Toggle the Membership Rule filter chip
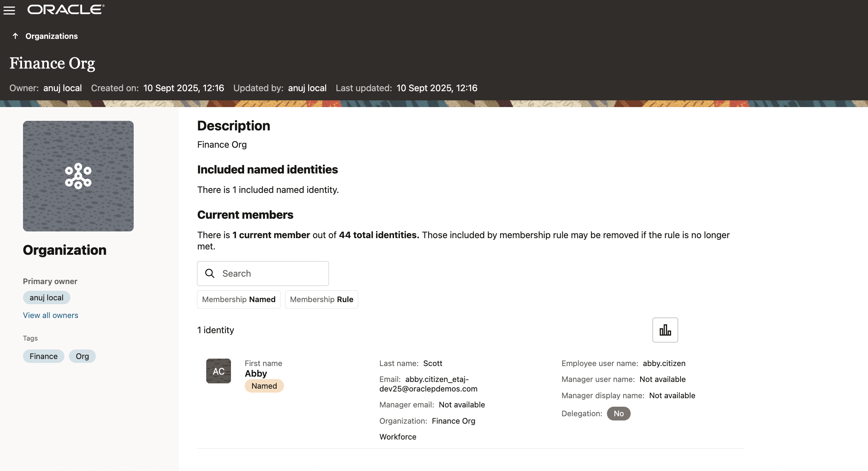 tap(322, 300)
